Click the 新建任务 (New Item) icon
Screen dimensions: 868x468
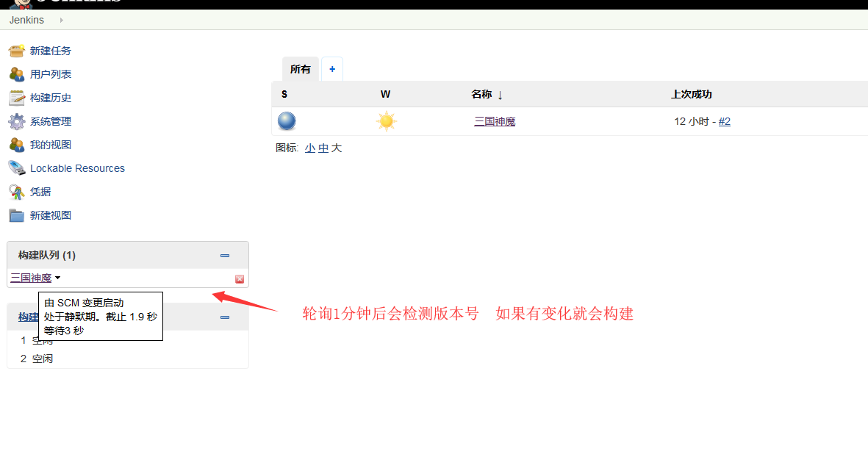(16, 51)
